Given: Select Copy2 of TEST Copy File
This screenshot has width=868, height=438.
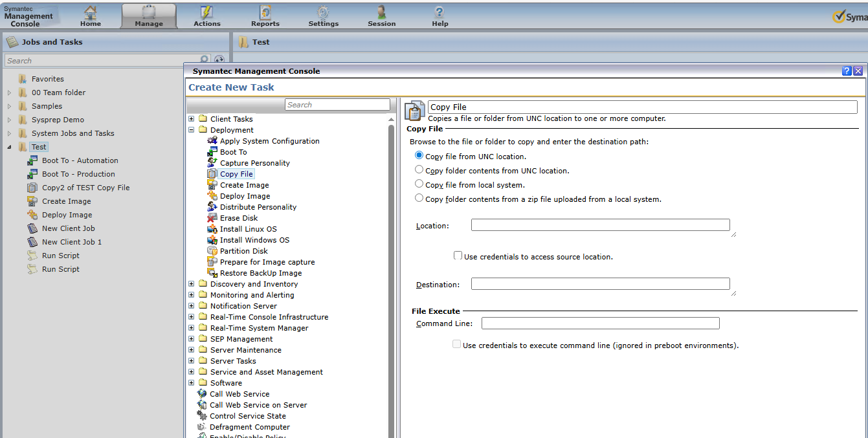Looking at the screenshot, I should click(x=85, y=188).
